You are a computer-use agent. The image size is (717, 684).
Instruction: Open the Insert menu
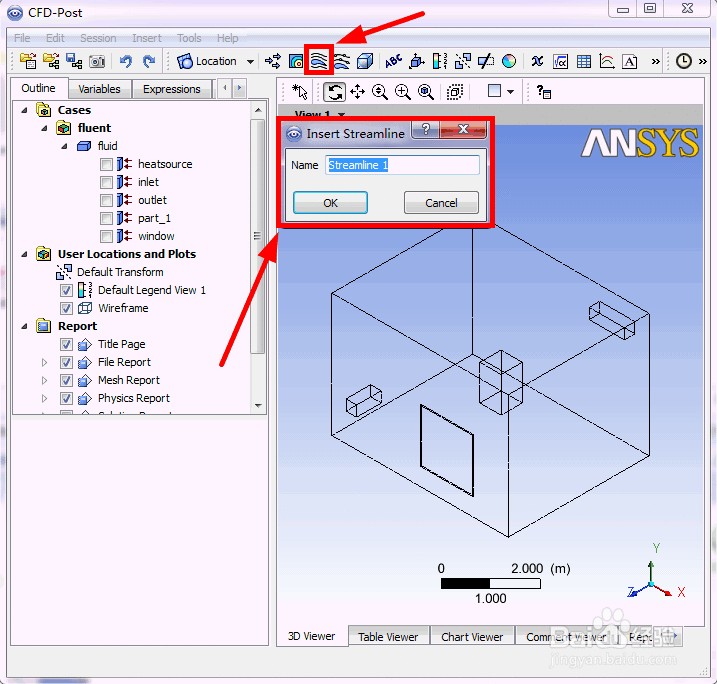tap(147, 38)
